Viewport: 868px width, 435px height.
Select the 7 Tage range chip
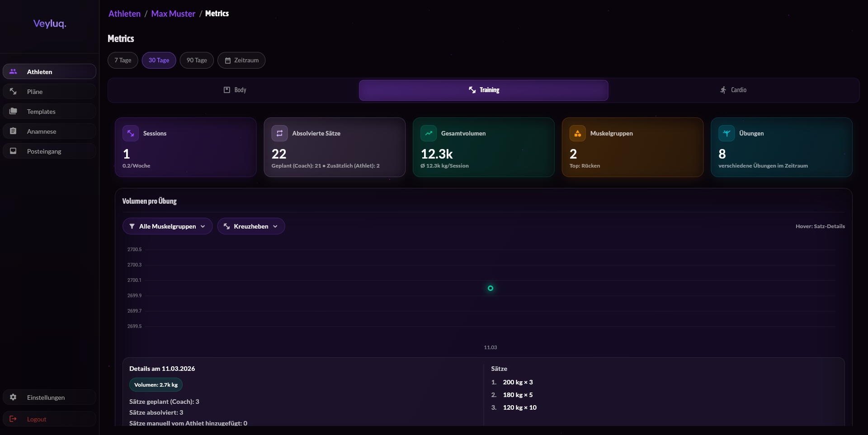(x=123, y=60)
